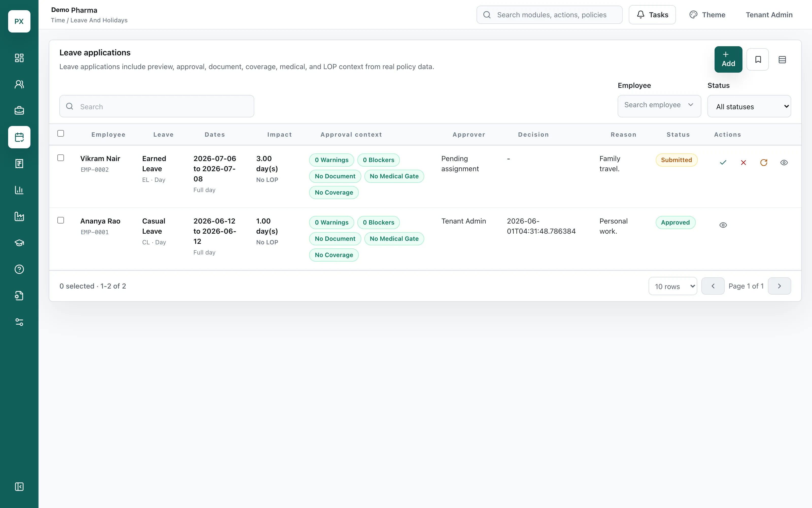Toggle table density rows icon
The width and height of the screenshot is (812, 508).
[x=782, y=59]
